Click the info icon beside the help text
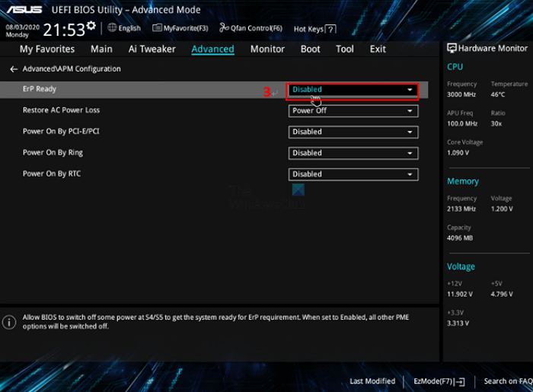Screen dimensions: 533x392 pos(9,322)
